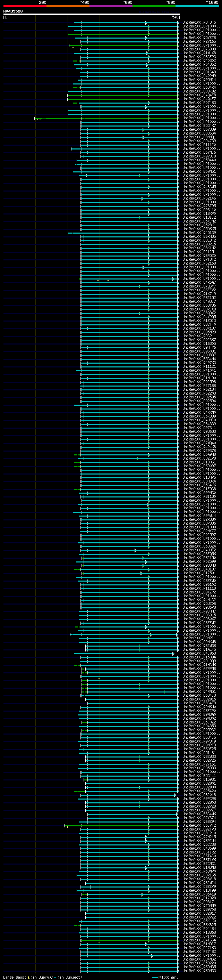Click the label UniRef100_P62158
The width and height of the screenshot is (222, 980).
(x=199, y=263)
